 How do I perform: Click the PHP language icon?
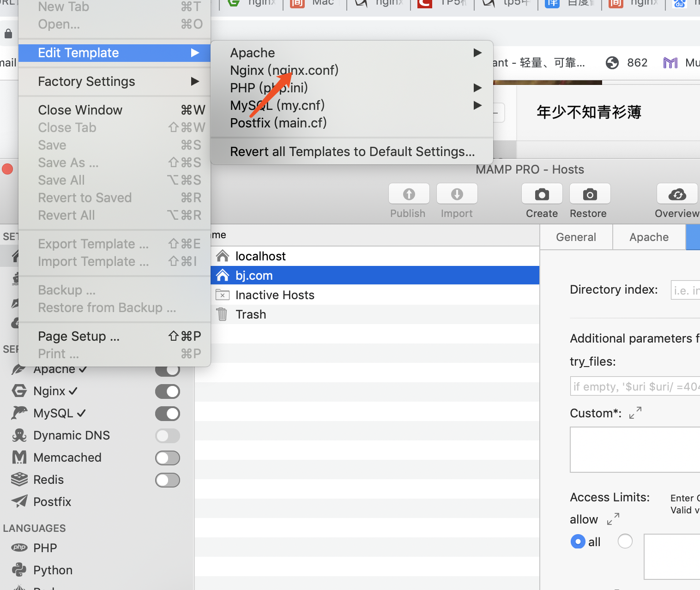tap(19, 548)
